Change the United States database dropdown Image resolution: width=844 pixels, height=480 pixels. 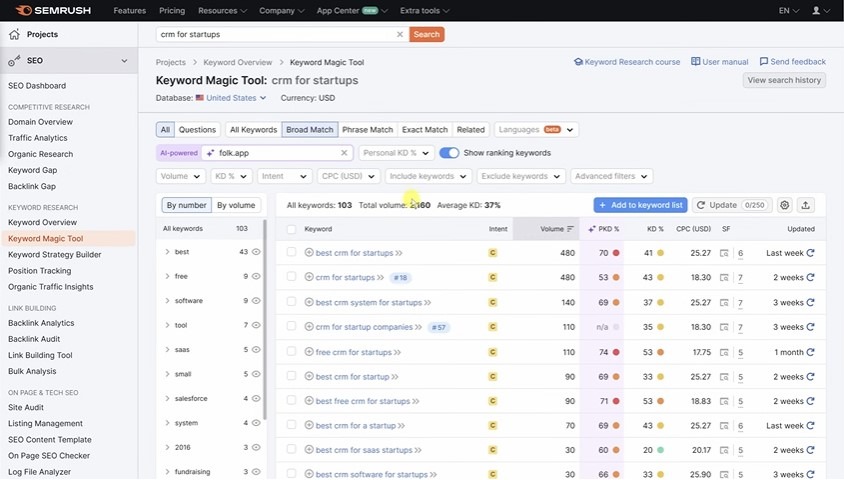(x=231, y=98)
